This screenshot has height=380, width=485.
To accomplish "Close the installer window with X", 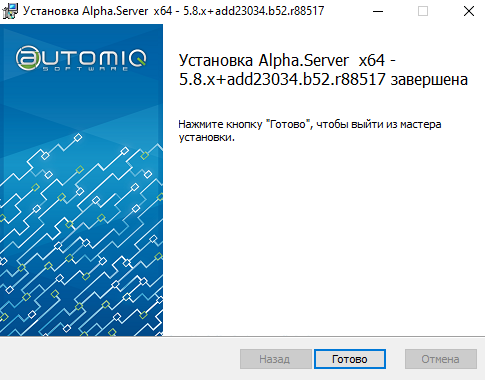I will [x=469, y=11].
